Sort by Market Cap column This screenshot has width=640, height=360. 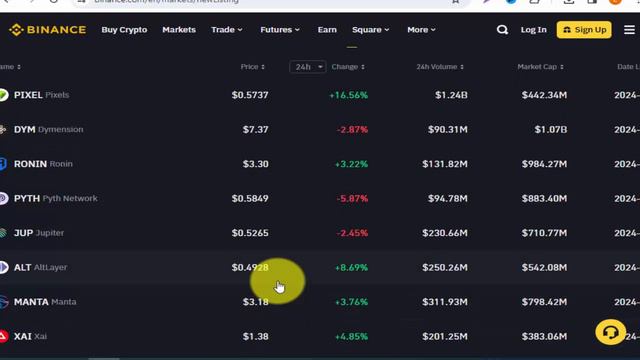tap(540, 67)
